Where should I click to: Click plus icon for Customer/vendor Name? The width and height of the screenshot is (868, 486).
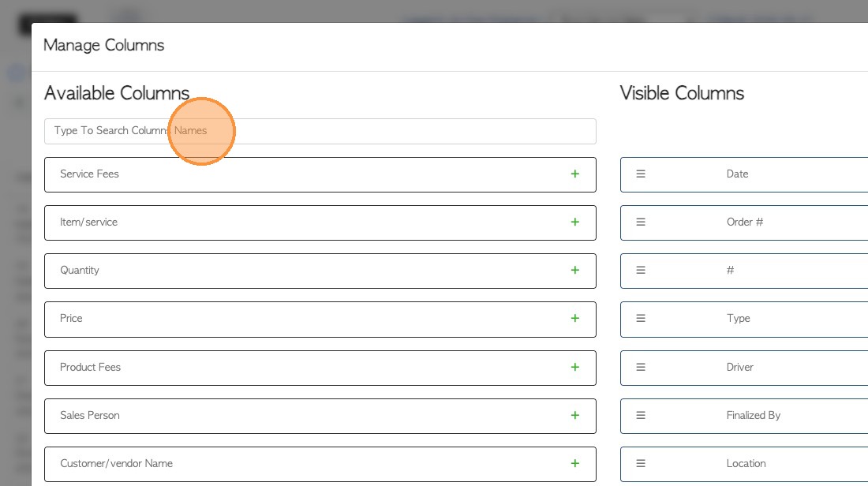point(574,464)
